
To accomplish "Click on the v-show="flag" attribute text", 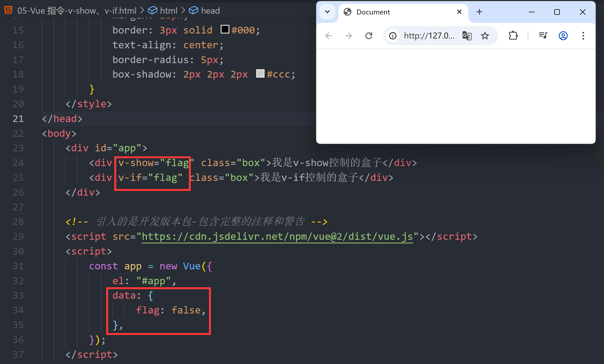I will pyautogui.click(x=156, y=163).
